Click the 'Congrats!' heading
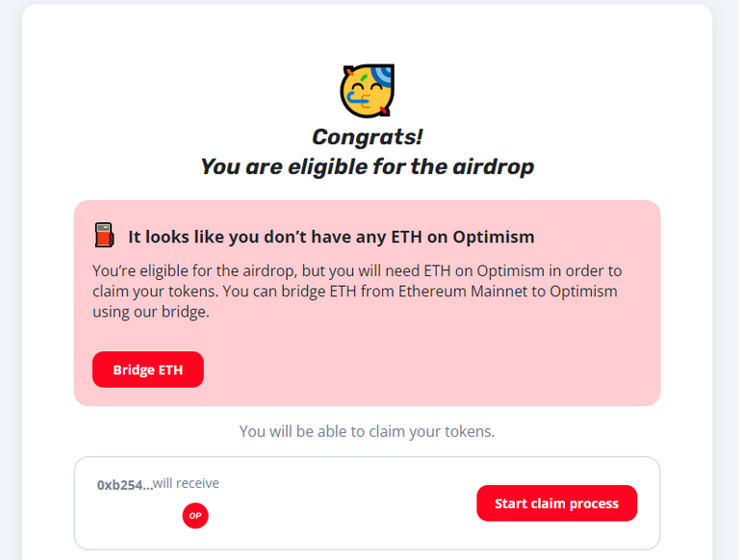This screenshot has height=560, width=739. pos(369,138)
